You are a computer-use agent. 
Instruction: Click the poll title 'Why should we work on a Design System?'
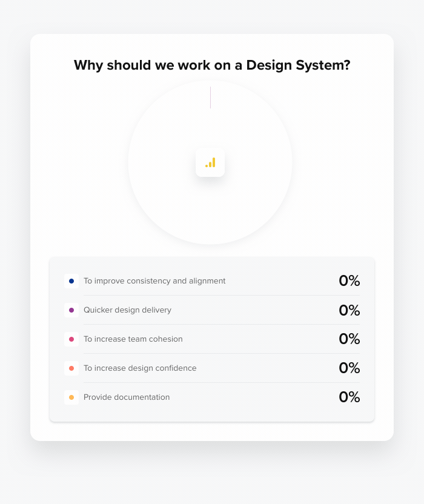tap(212, 65)
